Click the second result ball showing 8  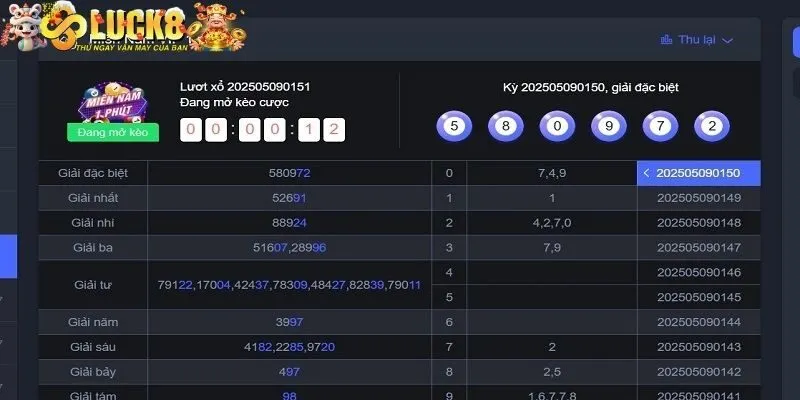(x=505, y=126)
